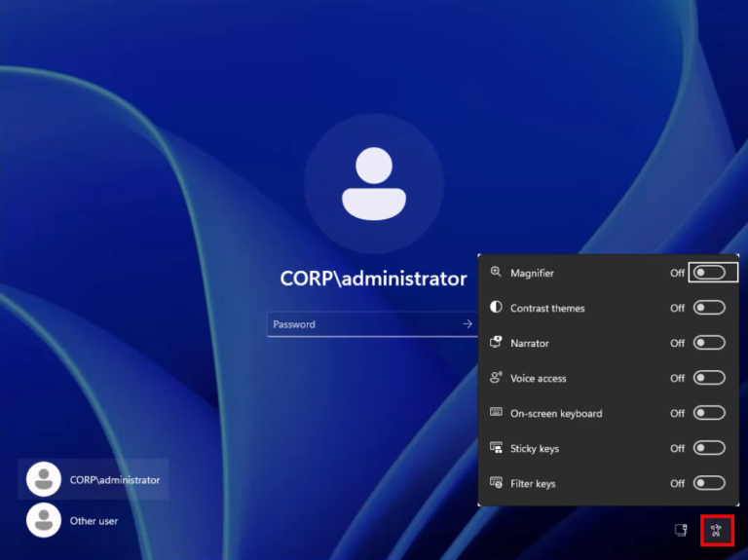The height and width of the screenshot is (560, 748).
Task: Toggle Filter keys on
Action: click(709, 483)
